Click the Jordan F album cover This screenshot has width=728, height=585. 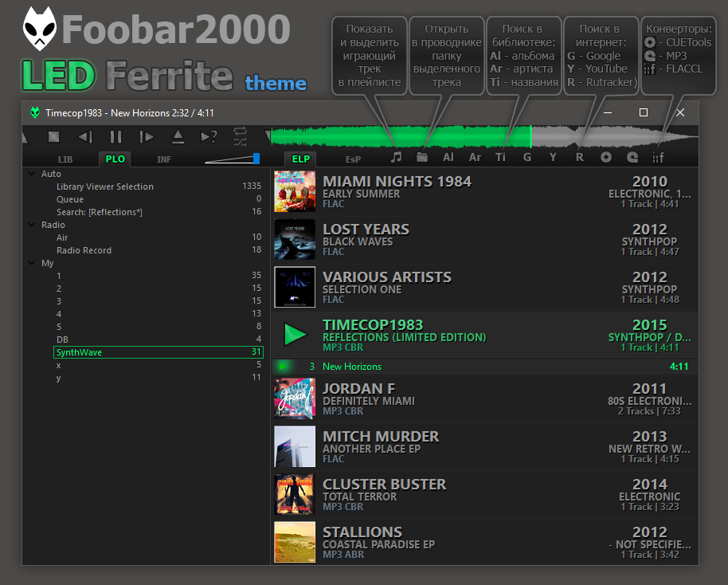click(x=295, y=399)
